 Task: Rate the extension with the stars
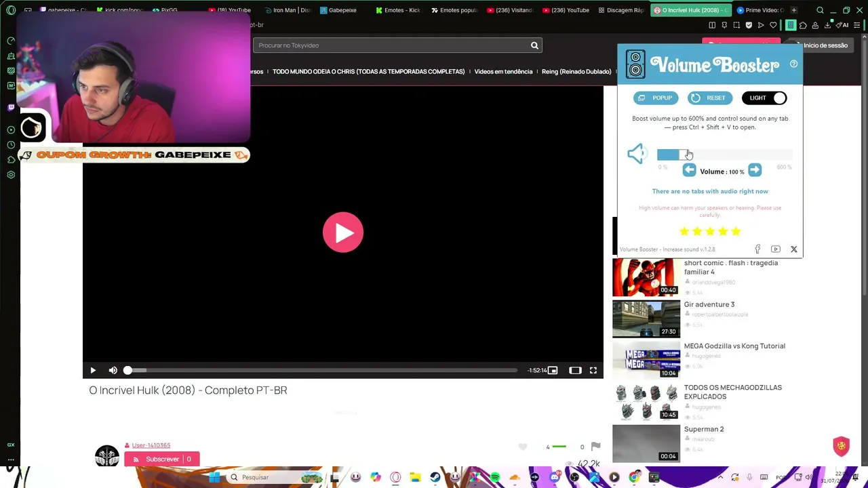(710, 232)
